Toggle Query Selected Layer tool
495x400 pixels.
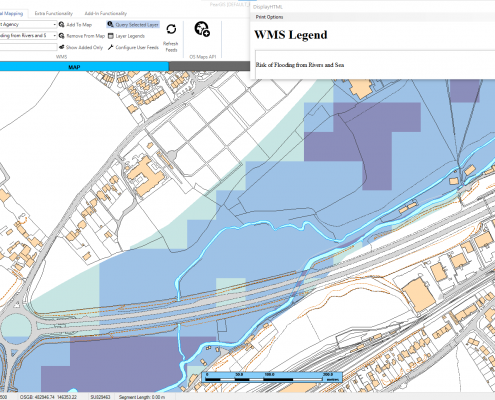coord(133,25)
